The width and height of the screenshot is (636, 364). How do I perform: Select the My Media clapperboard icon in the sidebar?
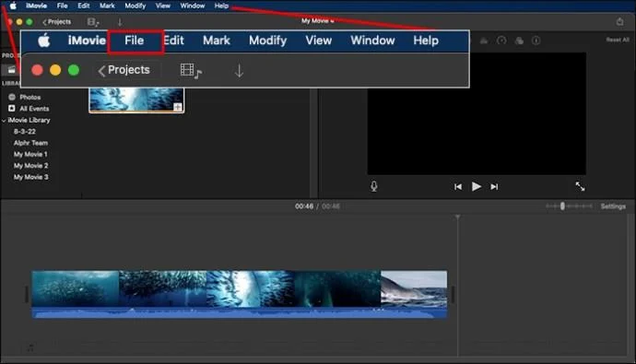(x=11, y=70)
